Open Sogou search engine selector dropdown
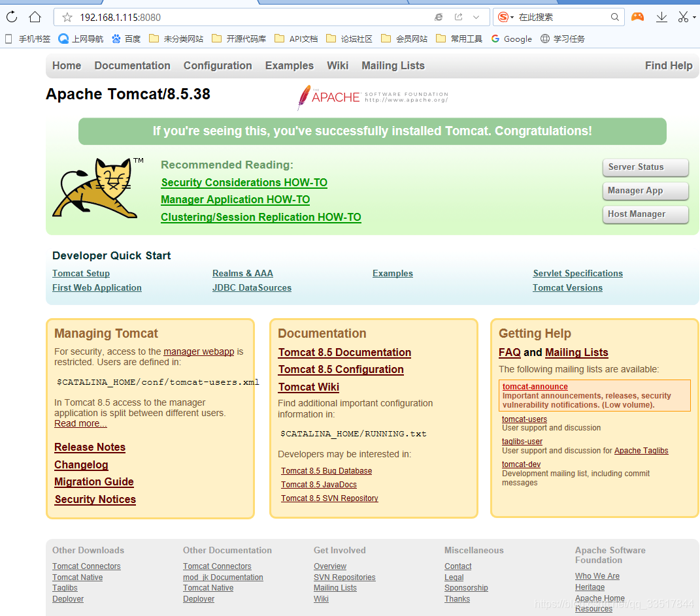Screen dimensions: 700x616 click(x=506, y=17)
